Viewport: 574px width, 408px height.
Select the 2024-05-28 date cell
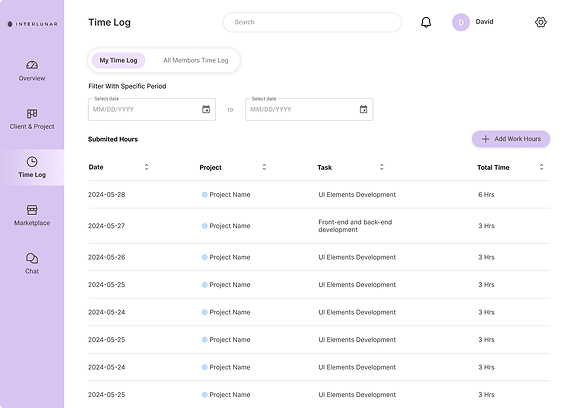[x=107, y=195]
